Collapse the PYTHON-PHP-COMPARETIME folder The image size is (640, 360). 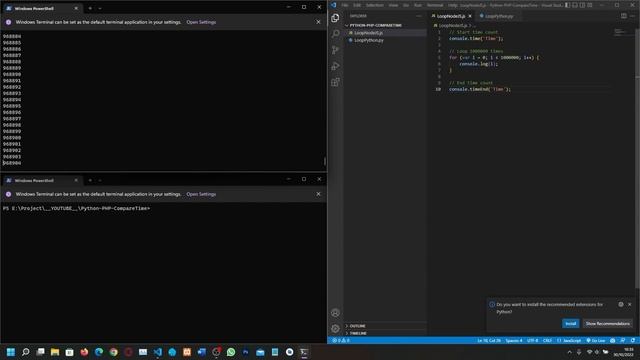coord(385,25)
